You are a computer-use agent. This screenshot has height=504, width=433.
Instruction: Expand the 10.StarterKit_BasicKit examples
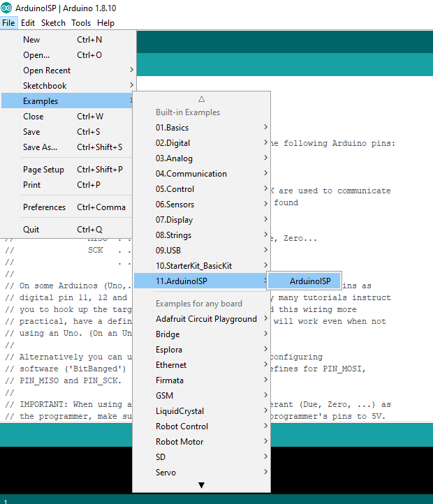pyautogui.click(x=201, y=266)
